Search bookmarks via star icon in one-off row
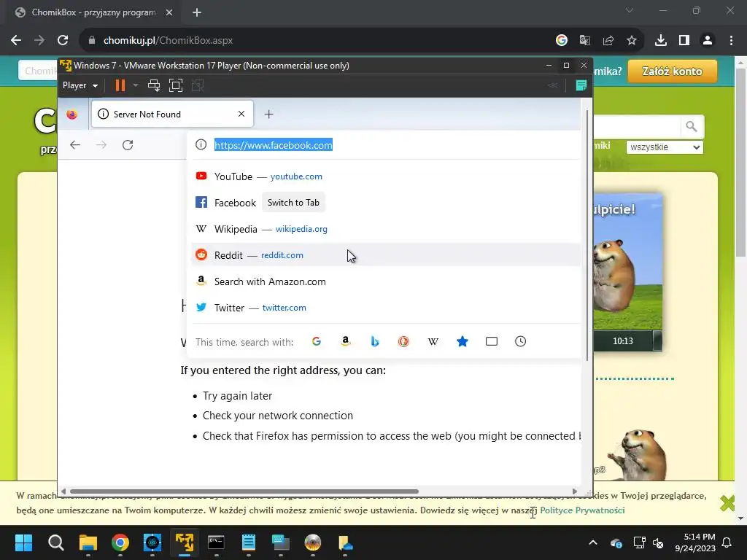The image size is (747, 560). [462, 341]
